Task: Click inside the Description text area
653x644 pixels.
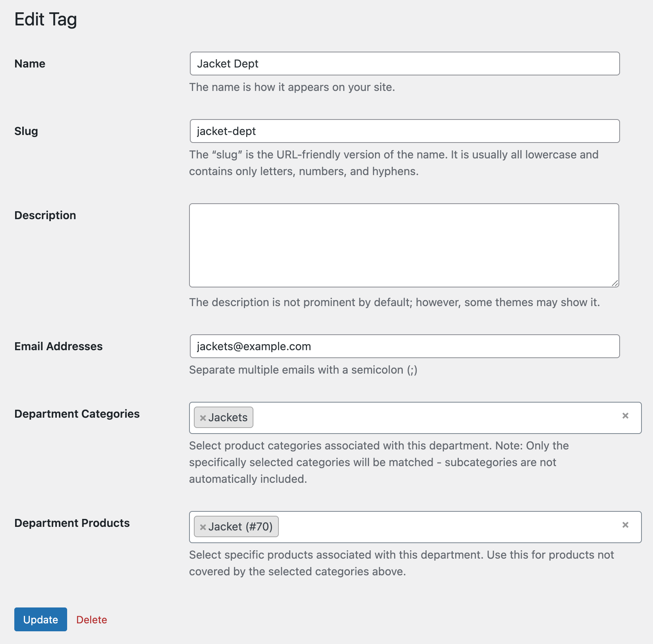Action: click(x=404, y=244)
